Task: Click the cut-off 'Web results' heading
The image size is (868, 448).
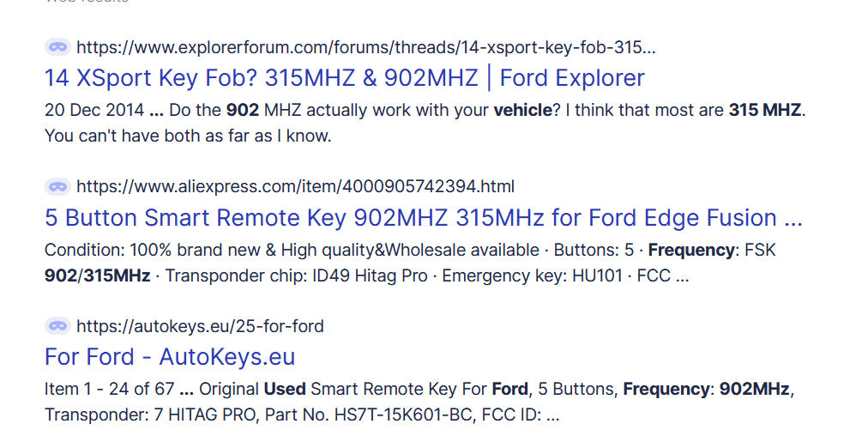Action: tap(86, 2)
